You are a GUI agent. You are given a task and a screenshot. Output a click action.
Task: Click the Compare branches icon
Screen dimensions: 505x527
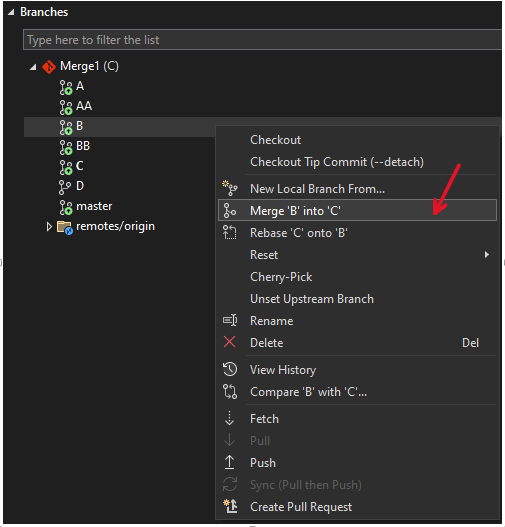pyautogui.click(x=230, y=392)
